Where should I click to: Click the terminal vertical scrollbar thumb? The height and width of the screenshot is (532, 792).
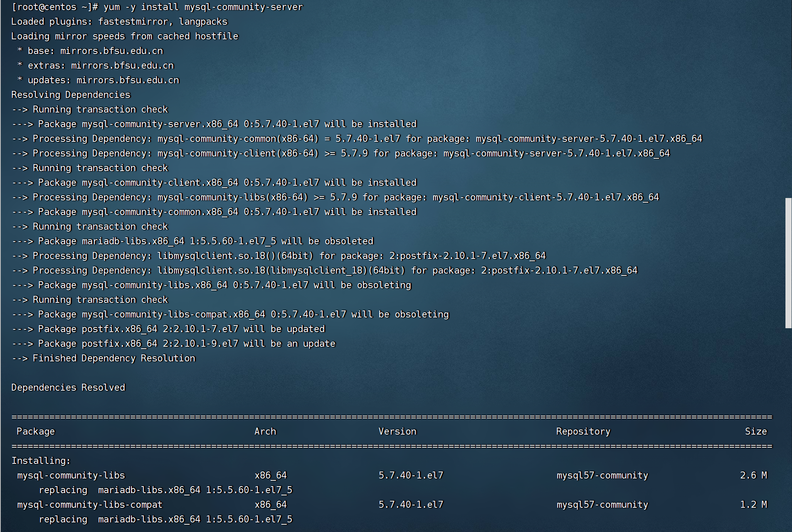tap(788, 263)
